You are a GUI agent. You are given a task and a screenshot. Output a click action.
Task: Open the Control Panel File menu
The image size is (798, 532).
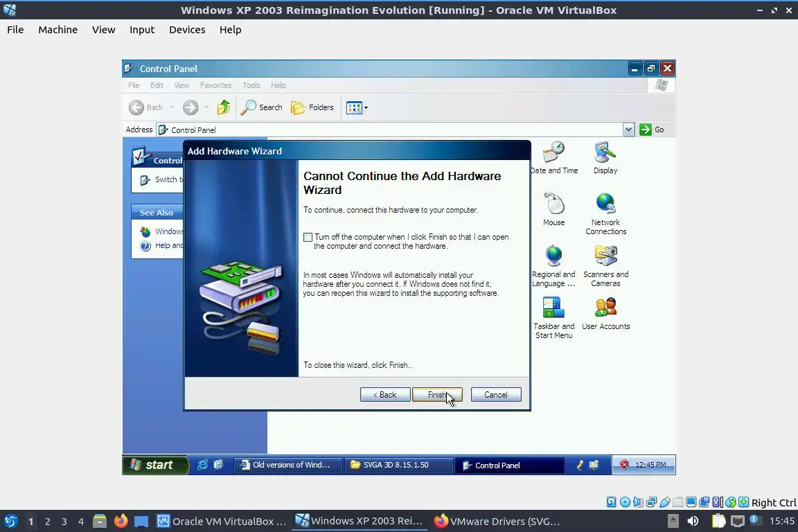coord(134,85)
